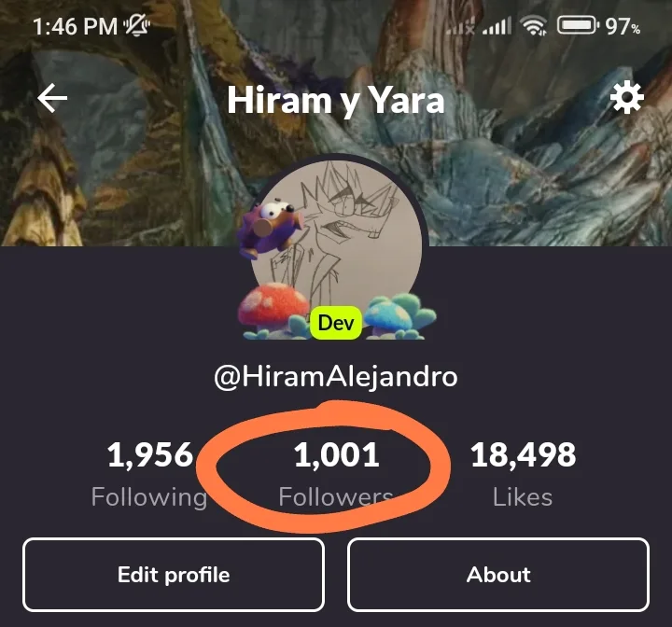Viewport: 672px width, 627px height.
Task: Tap the muted bell notification icon
Action: click(136, 26)
